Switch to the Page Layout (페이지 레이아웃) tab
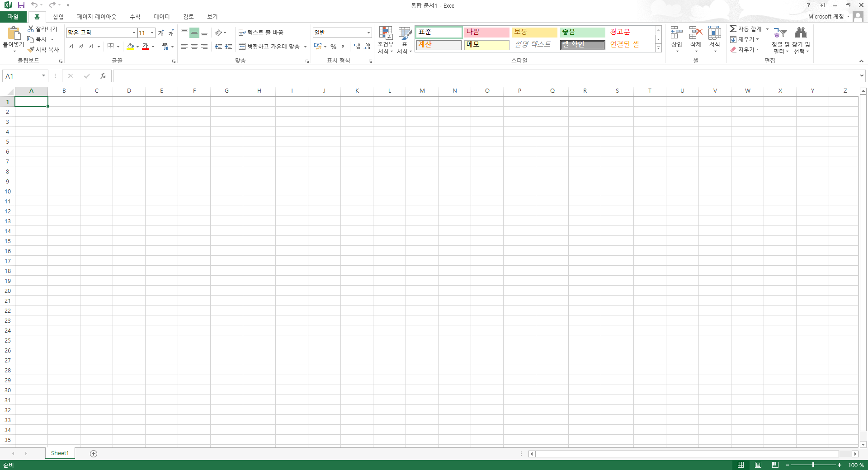Screen dimensions: 868x470 click(96, 17)
